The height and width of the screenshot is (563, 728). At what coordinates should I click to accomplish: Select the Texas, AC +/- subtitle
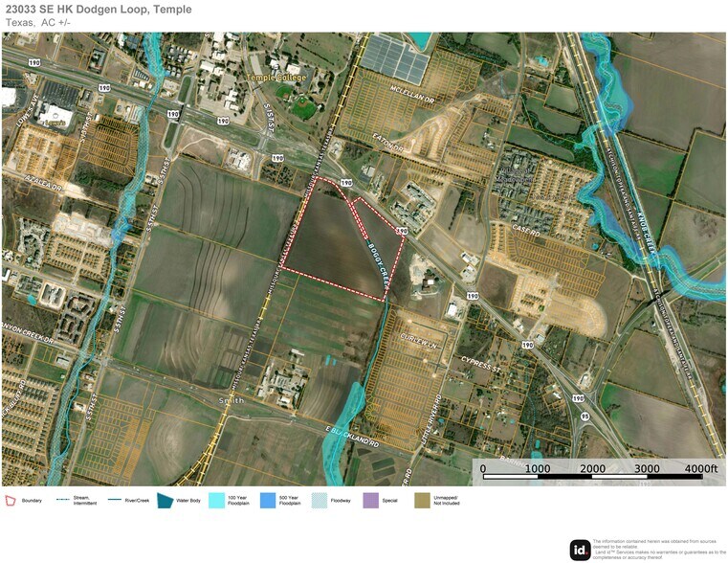click(38, 22)
